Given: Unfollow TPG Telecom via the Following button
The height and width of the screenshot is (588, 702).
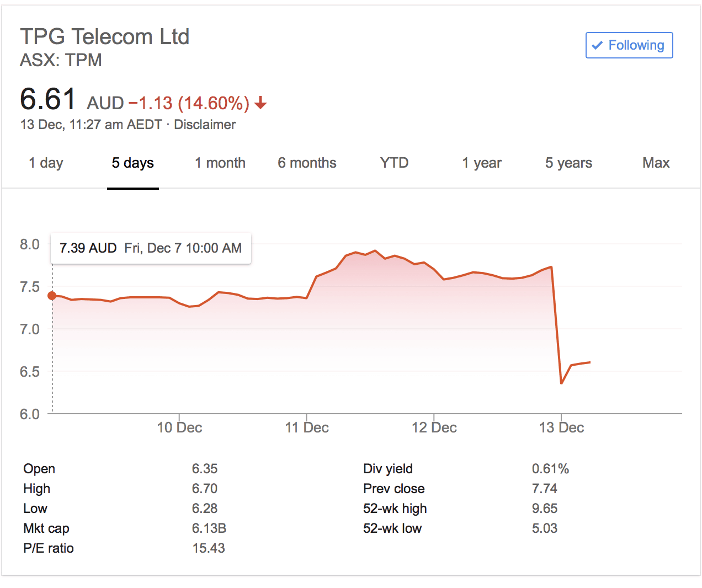Looking at the screenshot, I should point(629,45).
